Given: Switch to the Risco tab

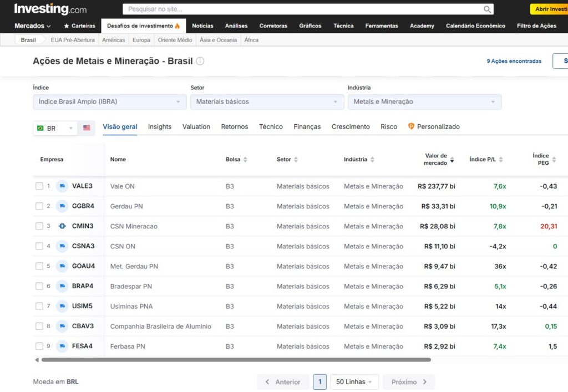Looking at the screenshot, I should tap(389, 126).
